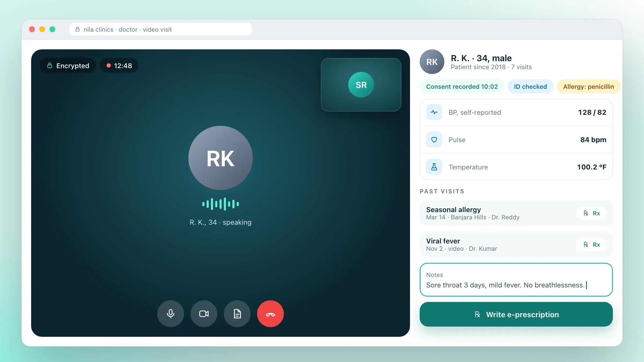Click the browser address bar

160,29
